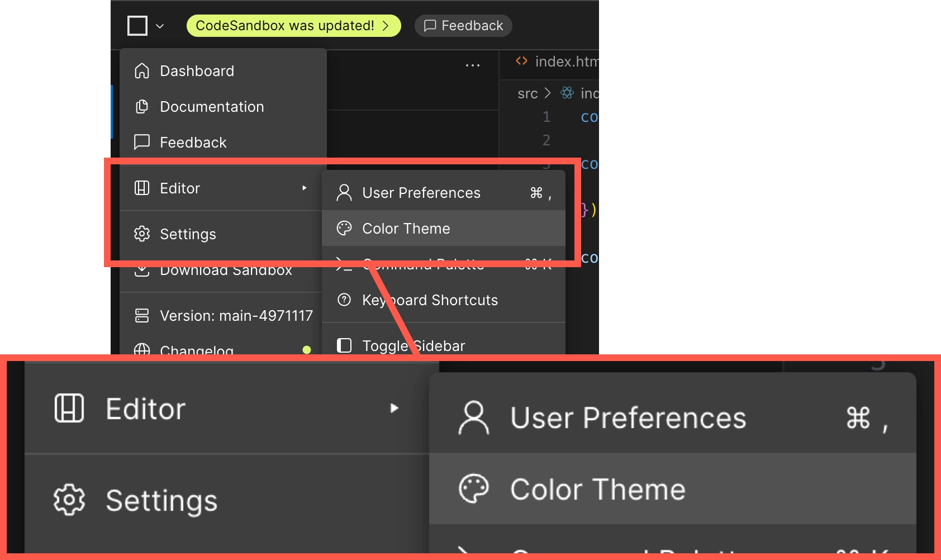This screenshot has width=941, height=560.
Task: Click the Version stack icon
Action: pos(142,315)
